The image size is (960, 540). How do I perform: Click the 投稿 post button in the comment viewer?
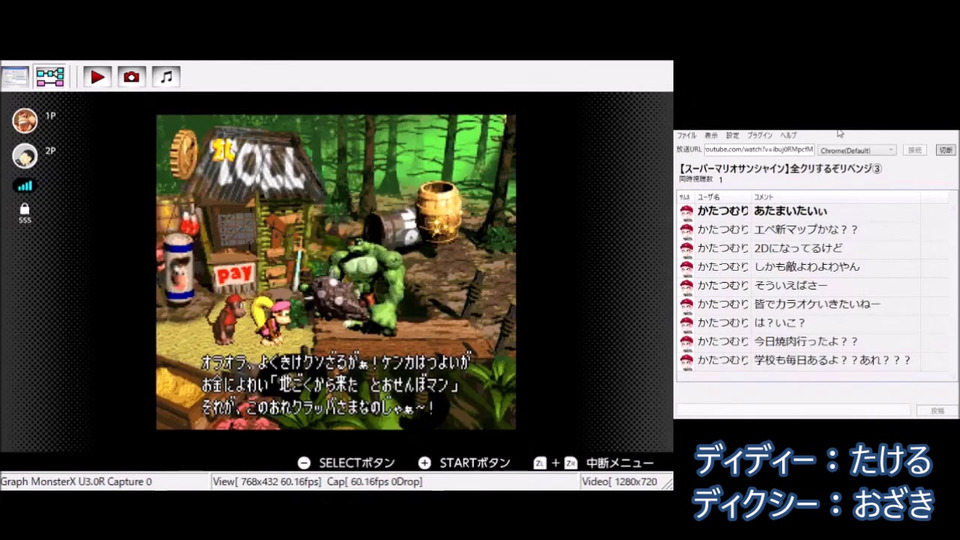point(937,411)
